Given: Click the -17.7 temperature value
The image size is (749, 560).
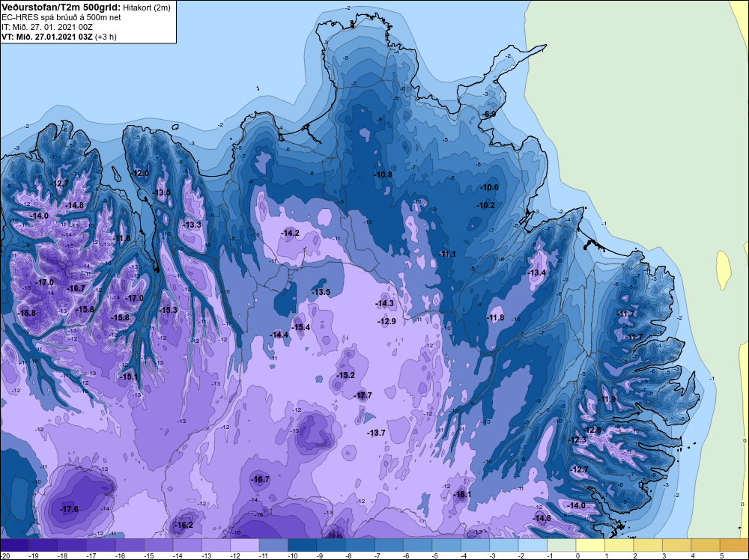Looking at the screenshot, I should pyautogui.click(x=363, y=395).
